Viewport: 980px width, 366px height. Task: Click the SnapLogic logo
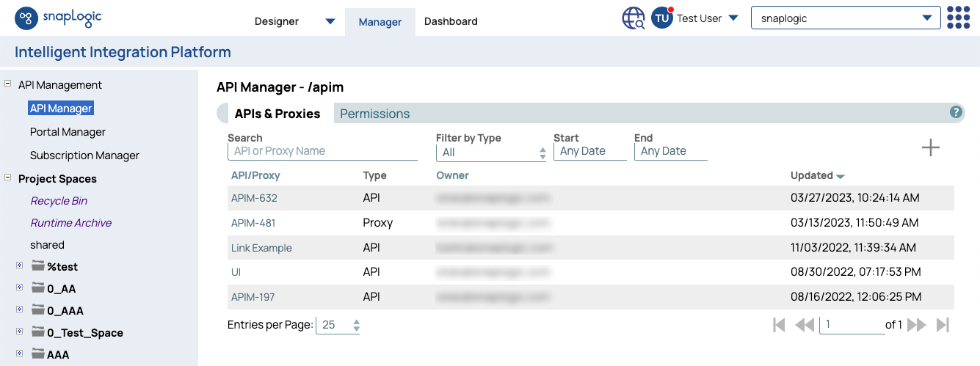tap(57, 18)
